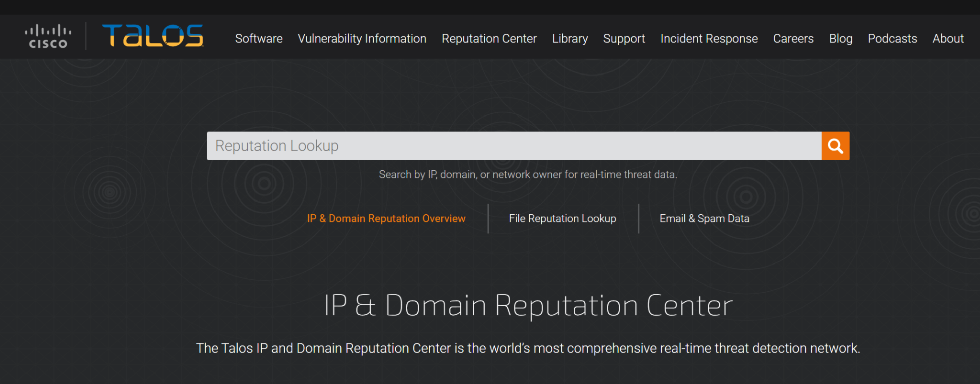Image resolution: width=980 pixels, height=384 pixels.
Task: Open the Software menu
Action: [x=258, y=39]
